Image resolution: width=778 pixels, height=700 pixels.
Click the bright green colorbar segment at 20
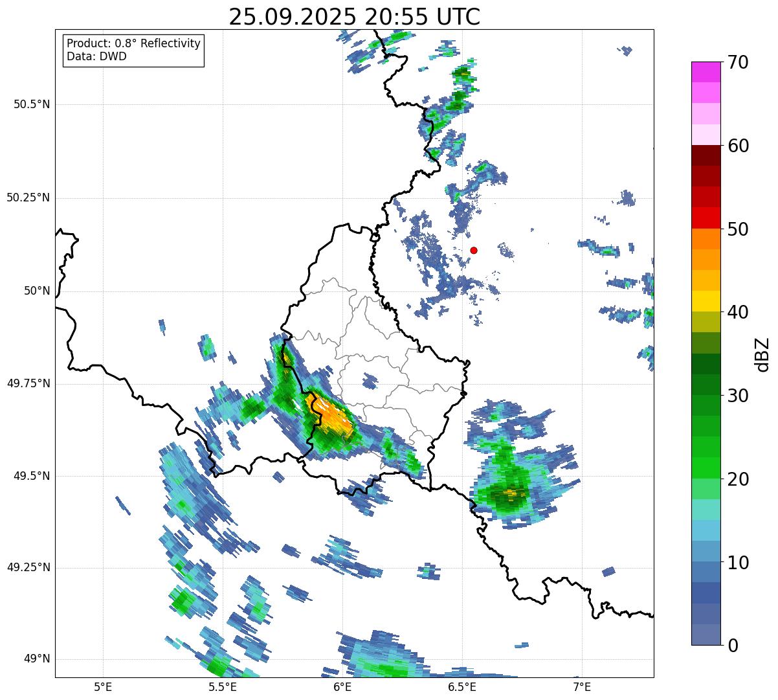706,468
